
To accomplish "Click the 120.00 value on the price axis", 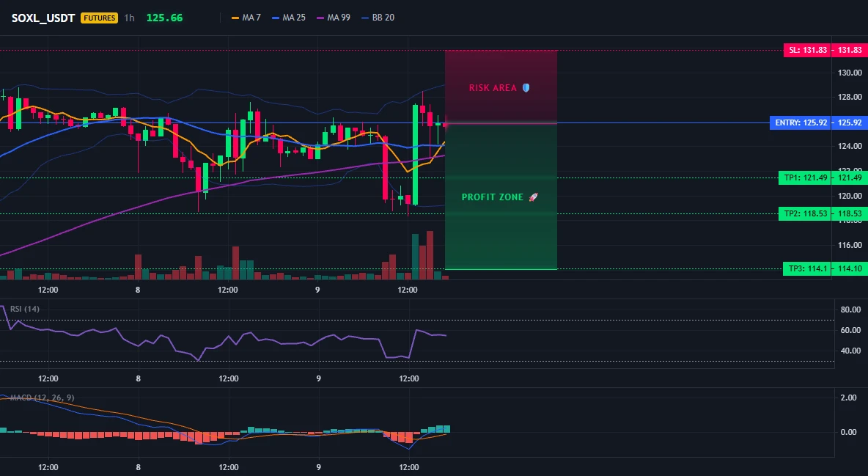I will click(x=850, y=196).
